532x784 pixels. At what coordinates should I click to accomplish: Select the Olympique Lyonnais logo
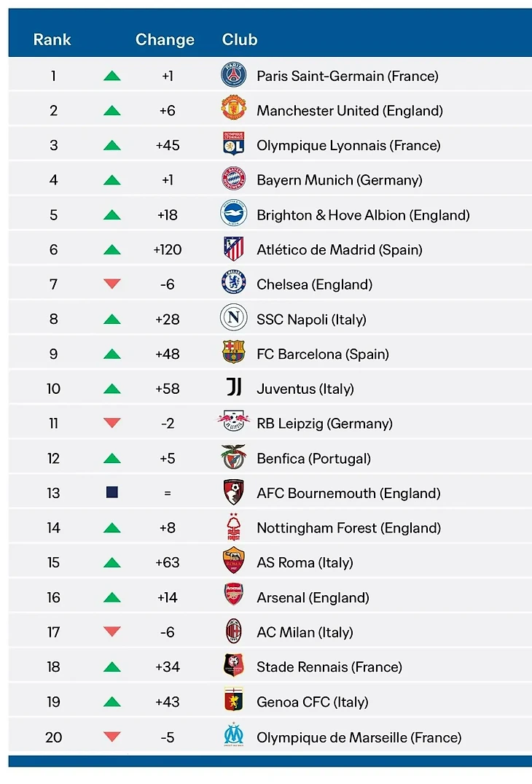(233, 144)
